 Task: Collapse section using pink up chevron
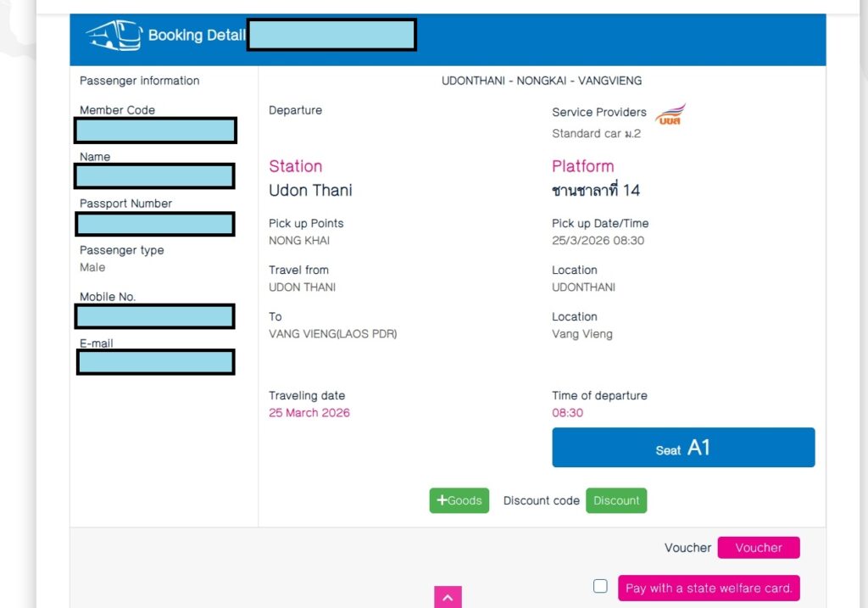448,598
